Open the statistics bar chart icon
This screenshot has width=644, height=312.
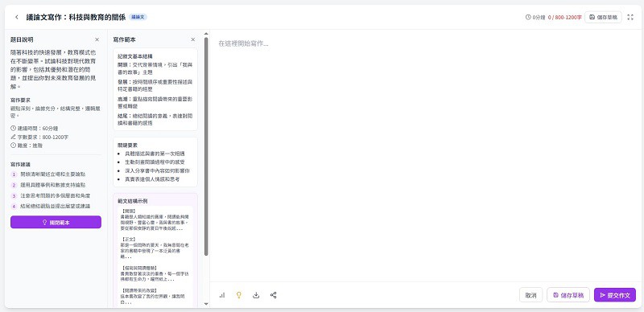click(x=222, y=295)
